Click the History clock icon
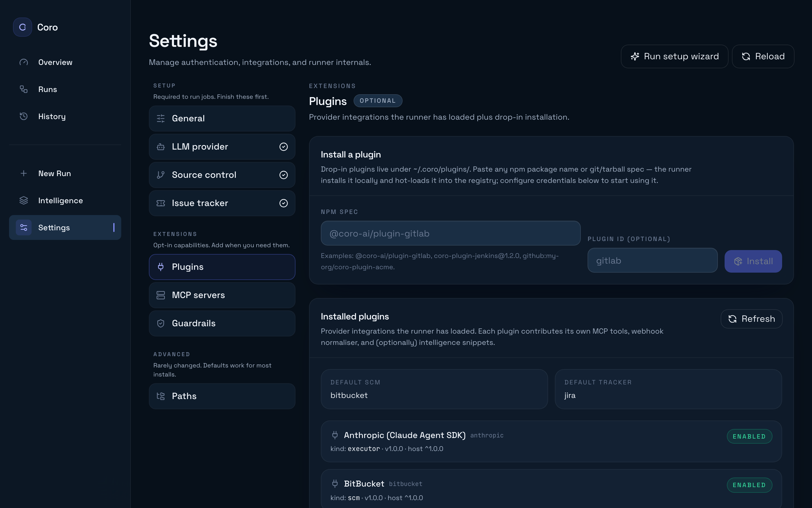Image resolution: width=812 pixels, height=508 pixels. (23, 116)
